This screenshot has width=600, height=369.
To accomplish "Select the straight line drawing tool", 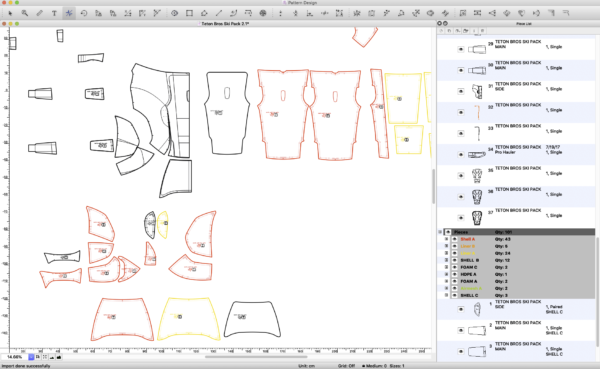I will click(218, 13).
